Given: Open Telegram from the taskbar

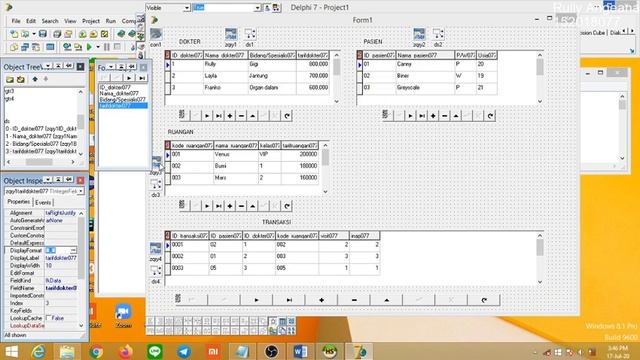Looking at the screenshot, I should 184,351.
